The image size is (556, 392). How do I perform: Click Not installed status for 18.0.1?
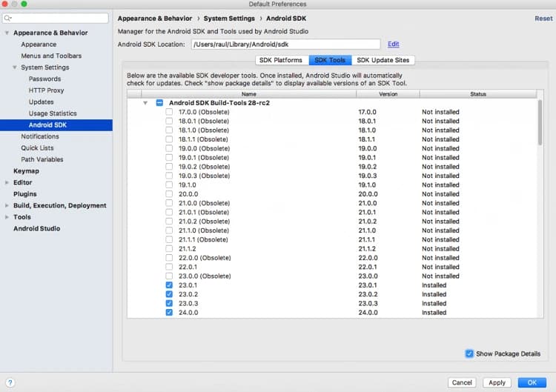pyautogui.click(x=440, y=122)
